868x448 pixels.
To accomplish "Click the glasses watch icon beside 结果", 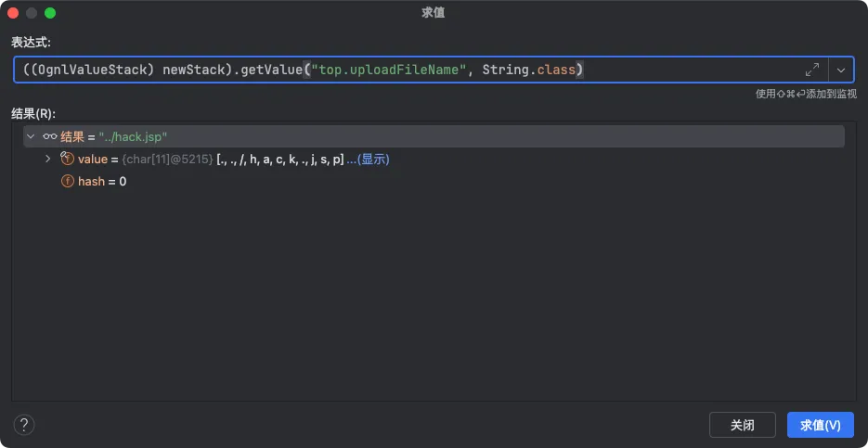I will pyautogui.click(x=50, y=136).
